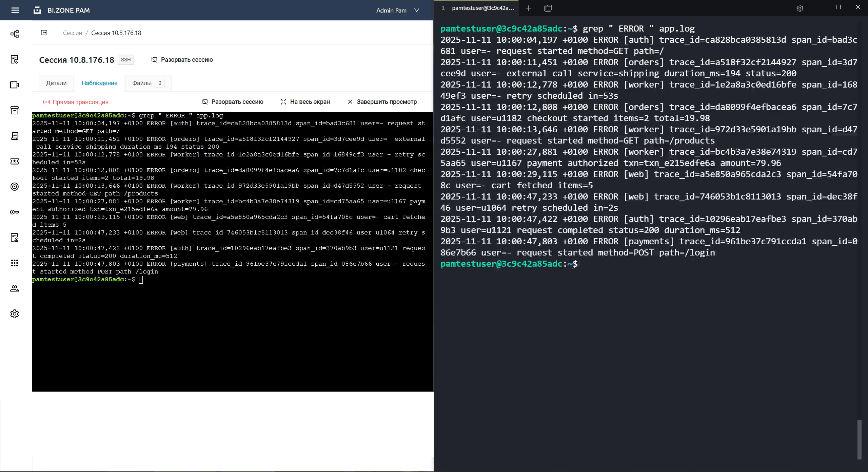Switch to the Детали tab
This screenshot has height=472, width=868.
click(56, 83)
